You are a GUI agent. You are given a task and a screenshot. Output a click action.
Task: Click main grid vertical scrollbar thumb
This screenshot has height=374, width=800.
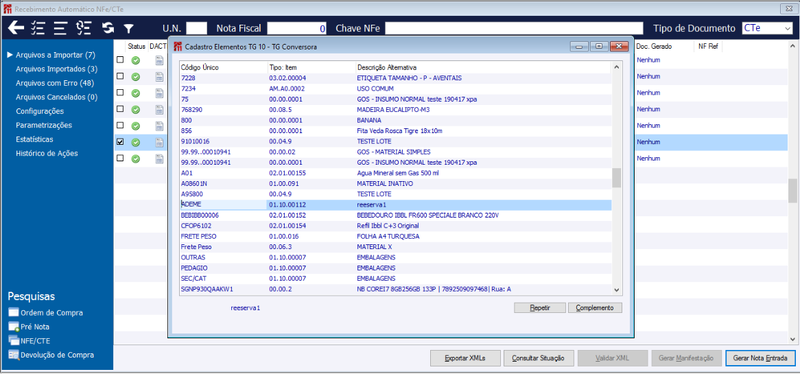(x=792, y=191)
